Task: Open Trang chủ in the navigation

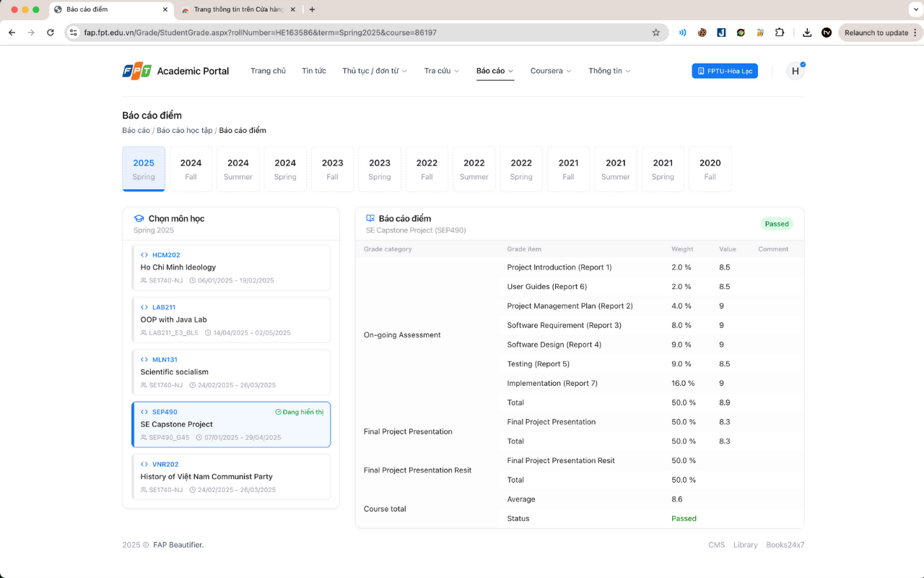Action: 268,71
